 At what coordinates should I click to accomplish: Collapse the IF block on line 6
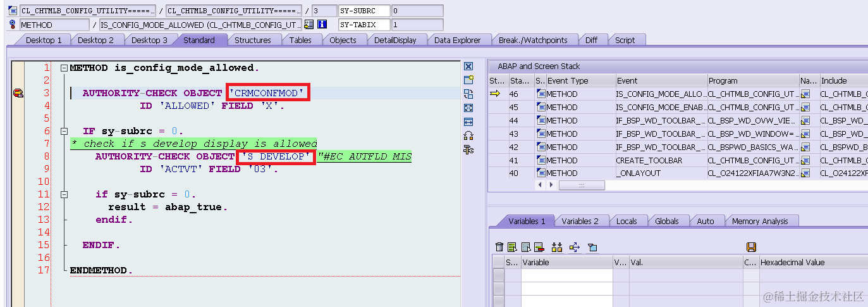[x=64, y=131]
